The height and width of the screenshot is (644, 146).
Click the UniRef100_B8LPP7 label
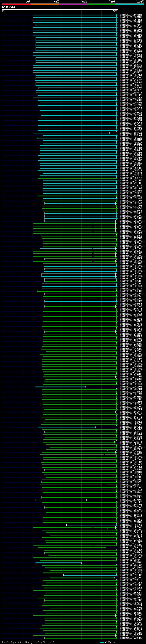click(x=131, y=95)
